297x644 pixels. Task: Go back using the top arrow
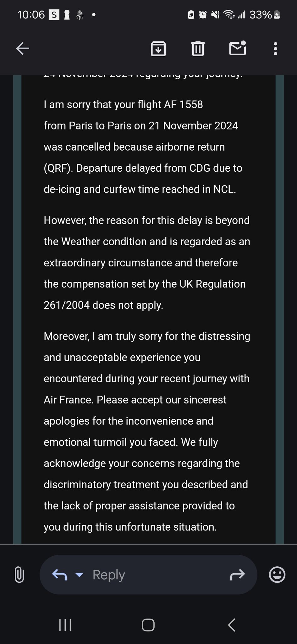[x=23, y=48]
